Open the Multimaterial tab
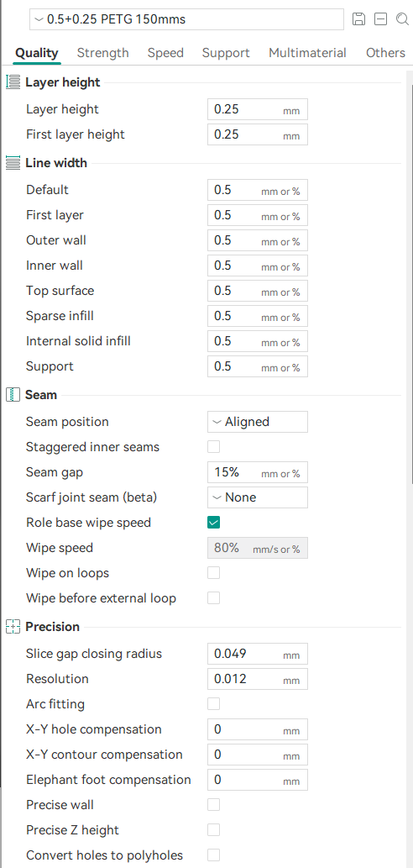Screen dimensions: 413x868 click(x=307, y=53)
